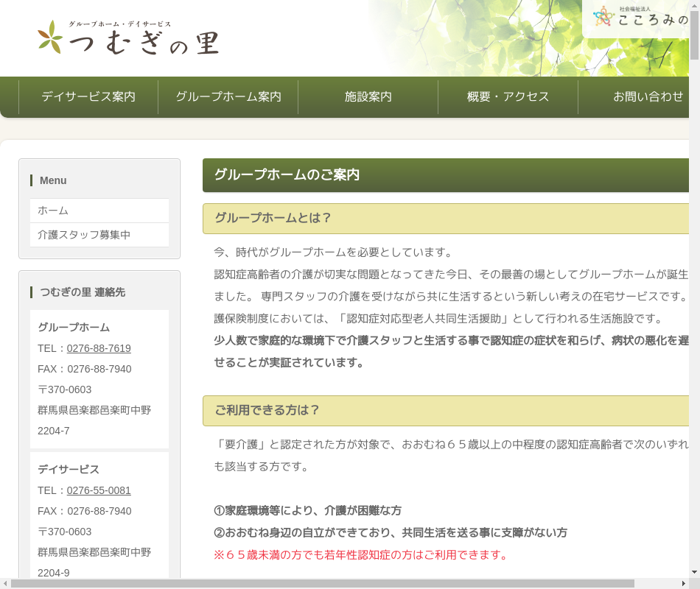Click the day service phone 0276-55-0081
Screen dimensions: 700x589
[x=99, y=490]
